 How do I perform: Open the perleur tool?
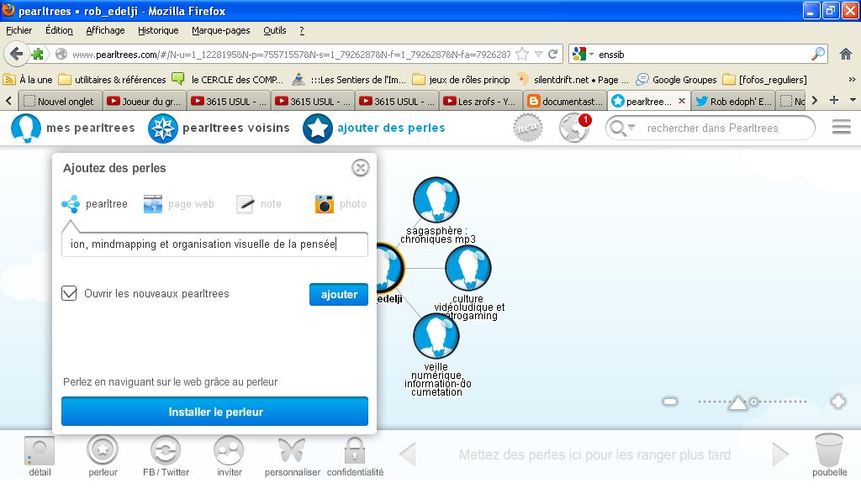pos(103,456)
